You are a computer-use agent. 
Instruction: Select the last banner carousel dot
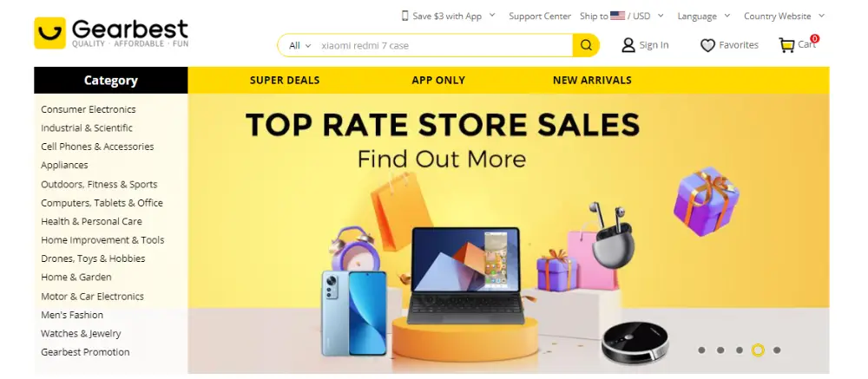[x=777, y=350]
